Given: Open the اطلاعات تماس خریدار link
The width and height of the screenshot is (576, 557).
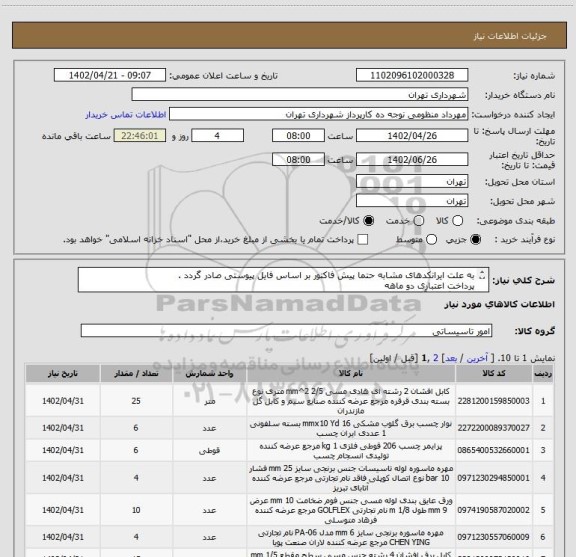Looking at the screenshot, I should click(x=126, y=115).
